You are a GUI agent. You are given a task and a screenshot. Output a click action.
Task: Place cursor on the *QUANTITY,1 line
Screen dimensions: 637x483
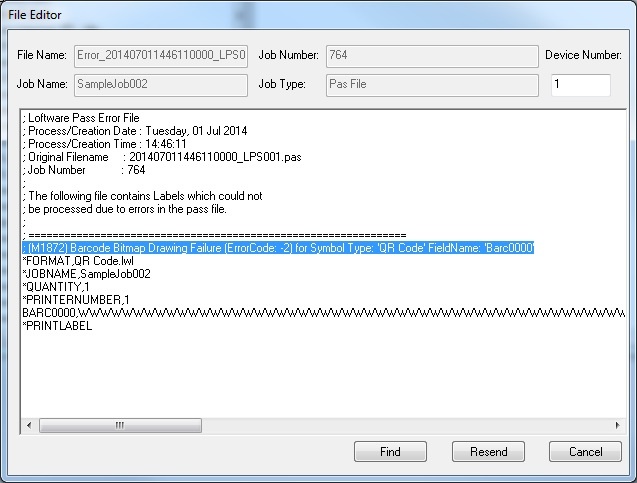tap(56, 287)
